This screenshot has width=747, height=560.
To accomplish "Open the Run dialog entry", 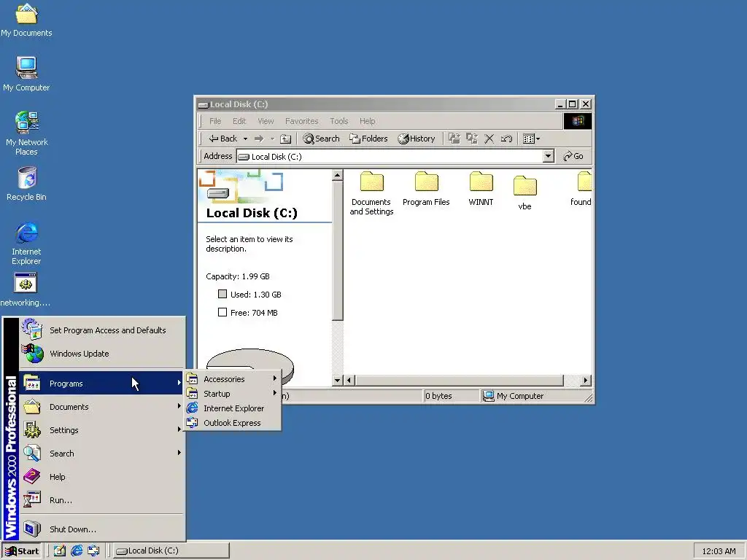I will click(102, 500).
